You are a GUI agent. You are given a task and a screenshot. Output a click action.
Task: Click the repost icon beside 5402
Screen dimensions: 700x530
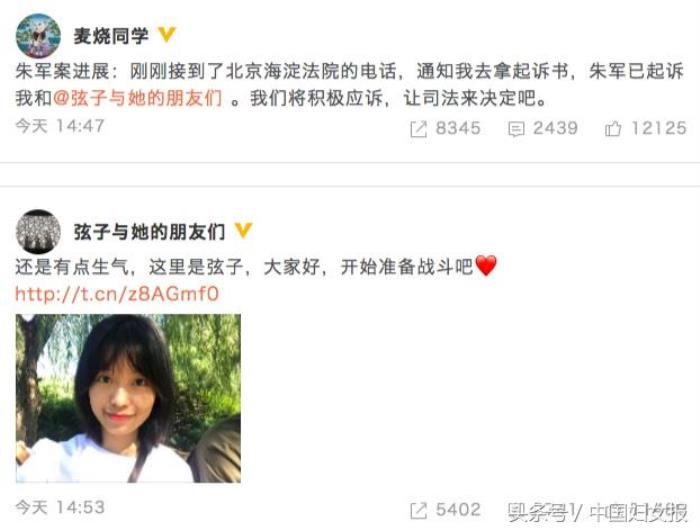(418, 510)
